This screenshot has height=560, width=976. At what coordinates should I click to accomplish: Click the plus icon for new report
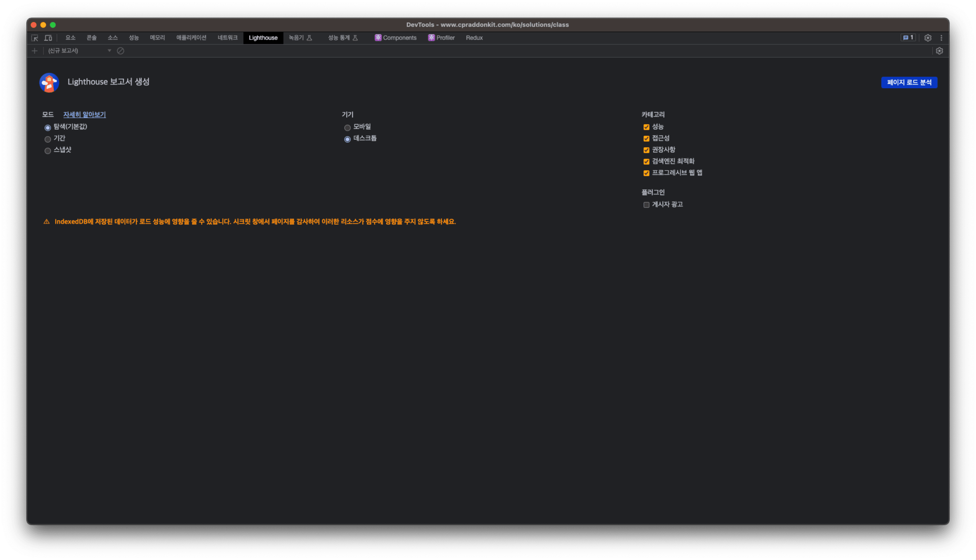pos(35,51)
